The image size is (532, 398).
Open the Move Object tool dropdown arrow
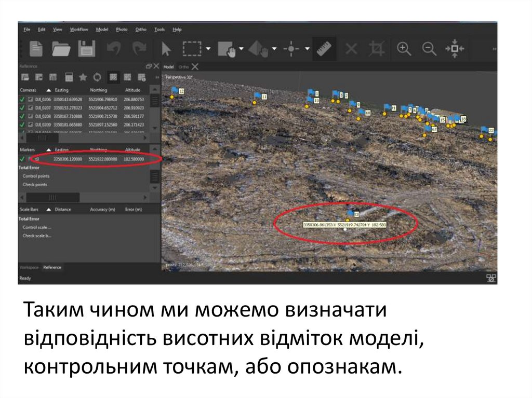pos(274,49)
